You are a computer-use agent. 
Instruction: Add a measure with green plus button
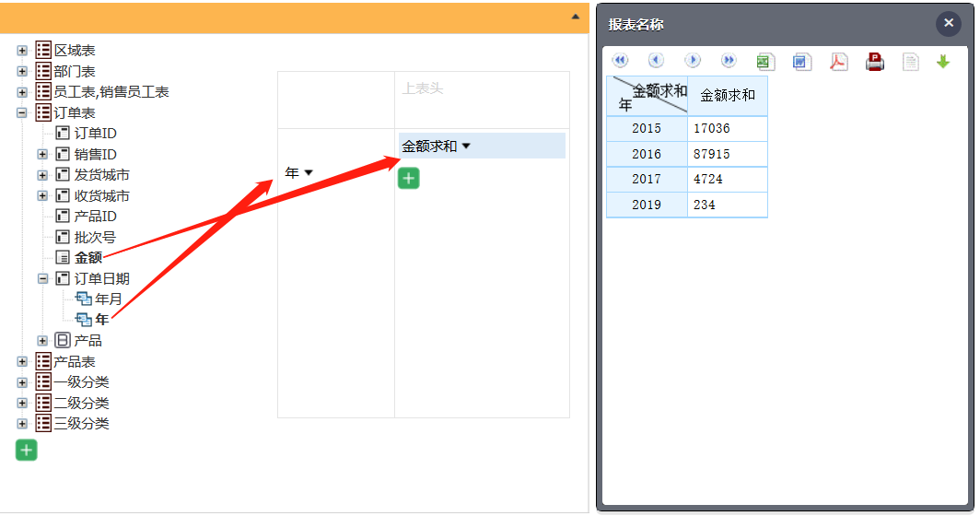409,178
